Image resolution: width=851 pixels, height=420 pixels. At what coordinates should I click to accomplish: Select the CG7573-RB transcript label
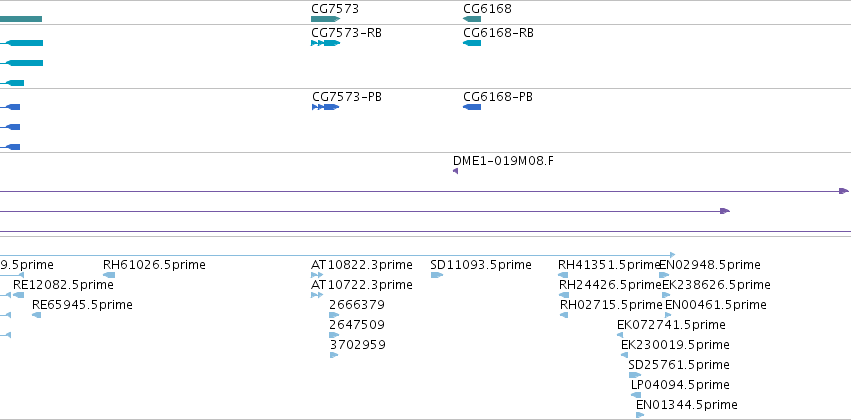coord(346,33)
